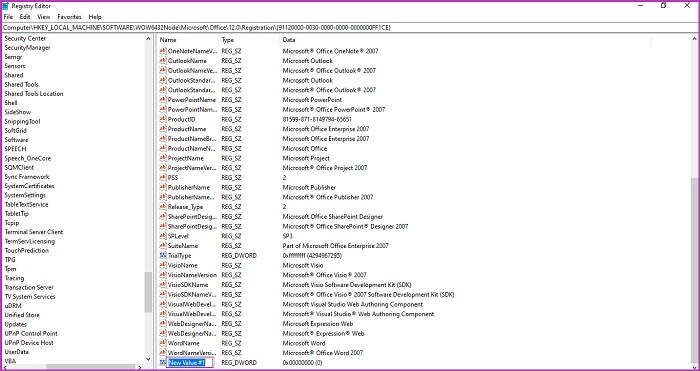Click the OutlookName string value icon

(163, 61)
